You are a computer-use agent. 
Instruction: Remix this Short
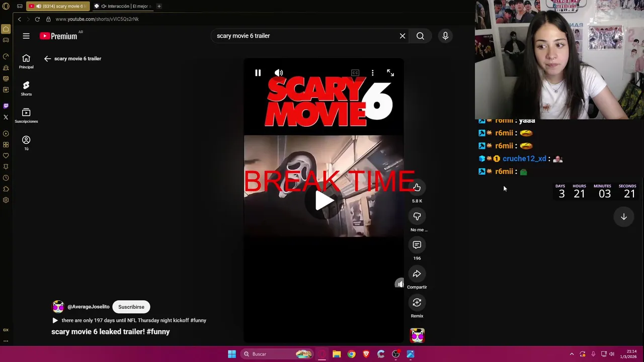coord(417,303)
